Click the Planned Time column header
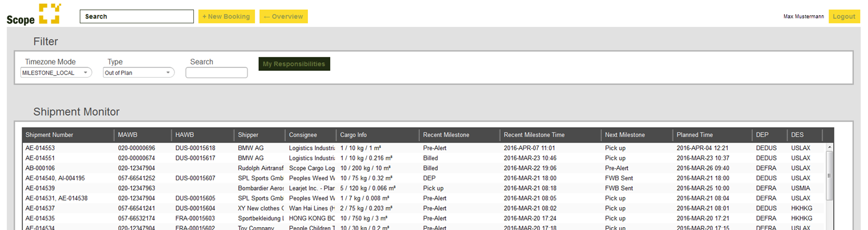Image resolution: width=868 pixels, height=230 pixels. (x=694, y=135)
